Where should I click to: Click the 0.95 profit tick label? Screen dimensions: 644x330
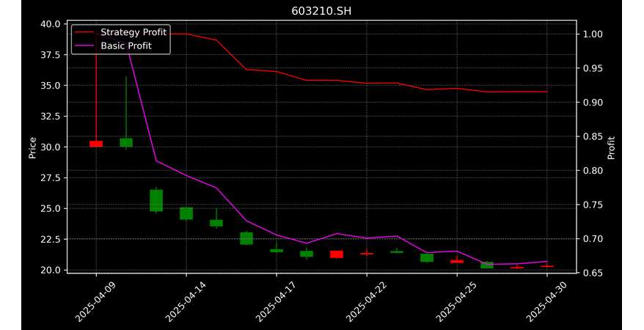(593, 68)
